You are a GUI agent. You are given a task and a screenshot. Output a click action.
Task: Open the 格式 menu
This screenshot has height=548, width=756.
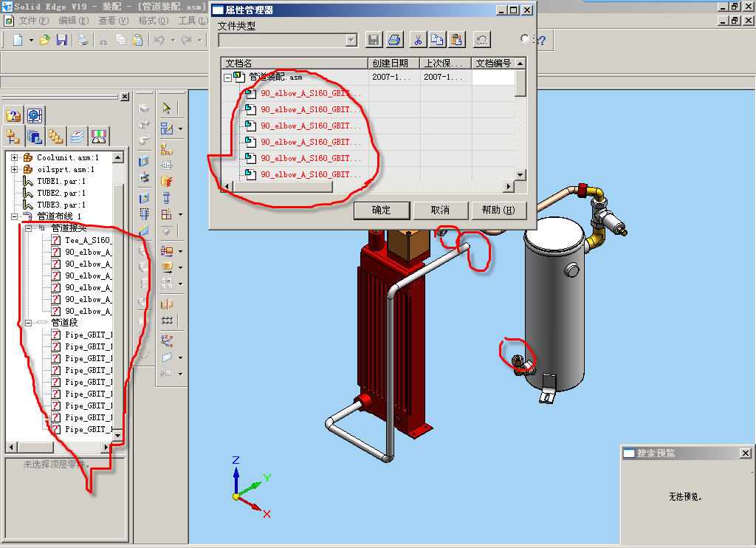coord(154,21)
